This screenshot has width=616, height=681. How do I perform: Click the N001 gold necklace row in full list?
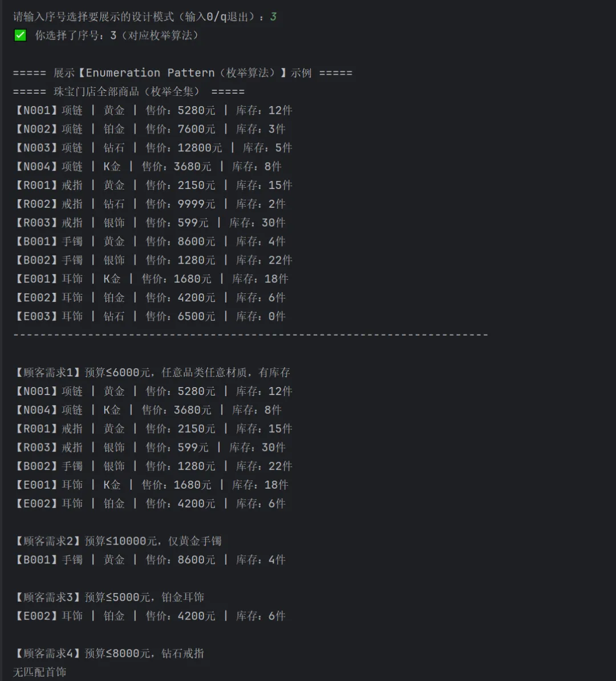[x=153, y=110]
